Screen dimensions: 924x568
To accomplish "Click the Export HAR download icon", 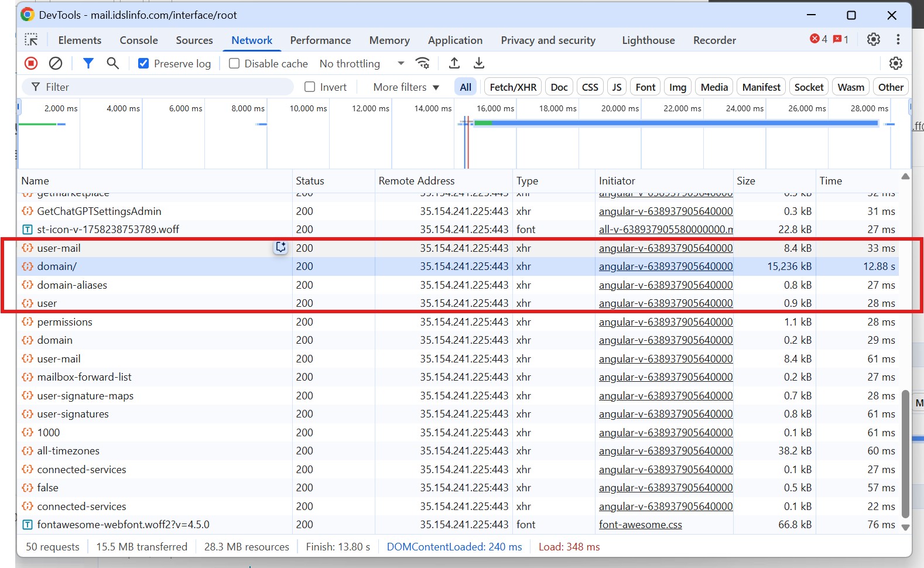I will [x=479, y=63].
